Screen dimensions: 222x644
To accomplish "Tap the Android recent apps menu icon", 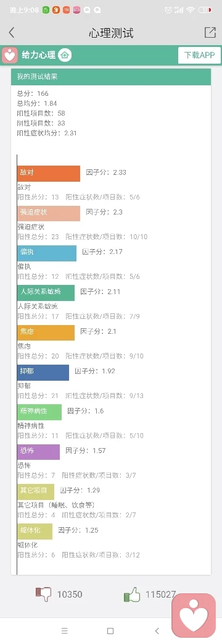I will tap(64, 631).
